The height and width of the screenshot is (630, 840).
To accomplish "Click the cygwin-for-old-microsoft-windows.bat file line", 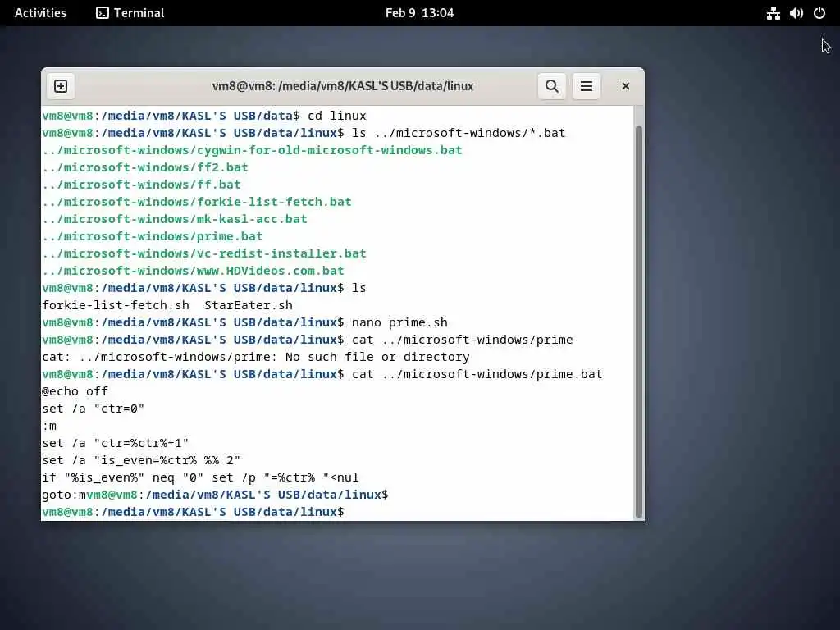I will pos(252,150).
